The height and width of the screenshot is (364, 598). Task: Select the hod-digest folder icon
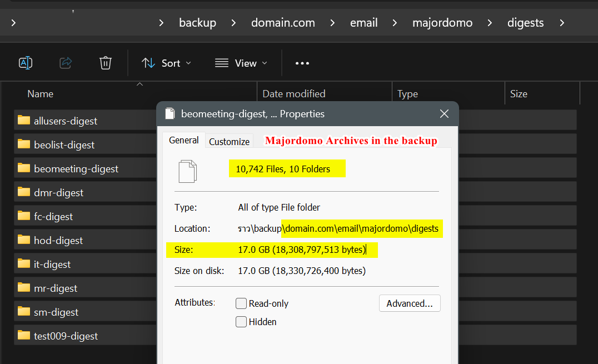24,240
